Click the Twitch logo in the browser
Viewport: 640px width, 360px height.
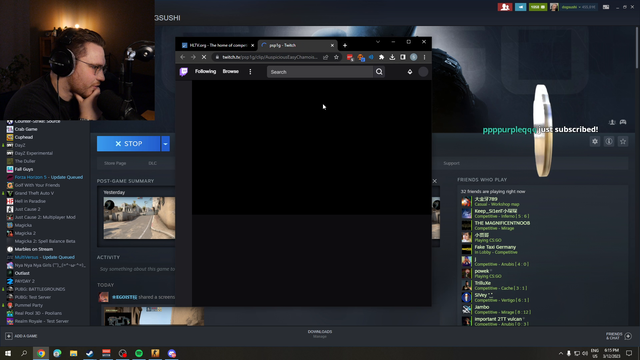click(184, 72)
